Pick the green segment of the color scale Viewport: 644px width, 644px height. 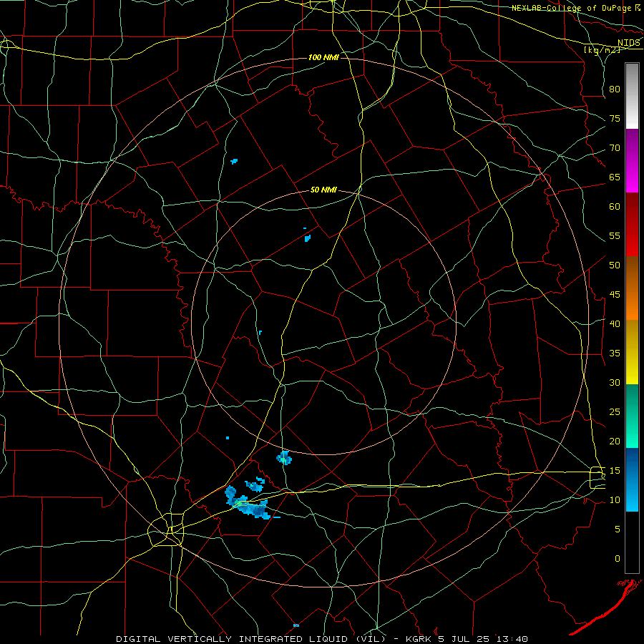coord(632,416)
